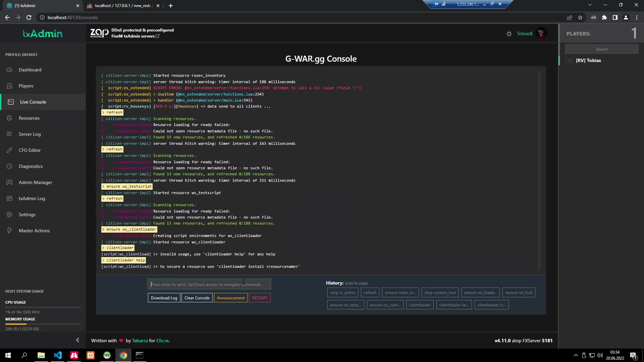Collapse the sidebar using the chevron
This screenshot has width=644, height=362.
coord(77,340)
